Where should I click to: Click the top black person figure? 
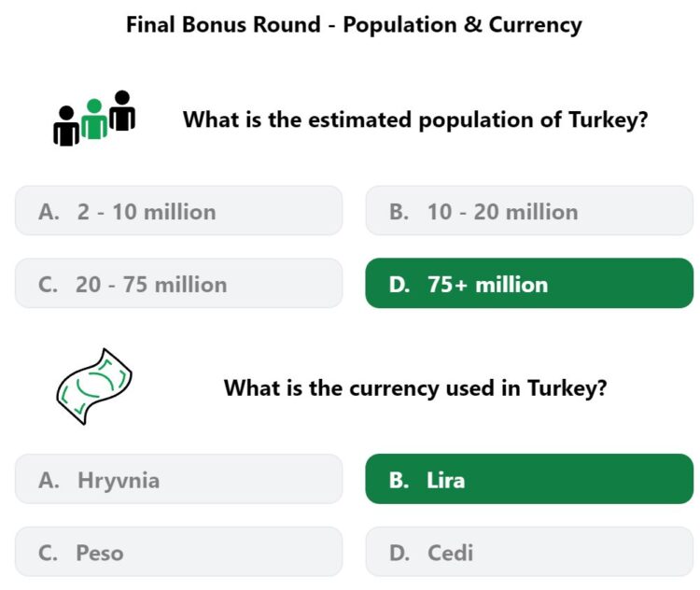[x=122, y=110]
